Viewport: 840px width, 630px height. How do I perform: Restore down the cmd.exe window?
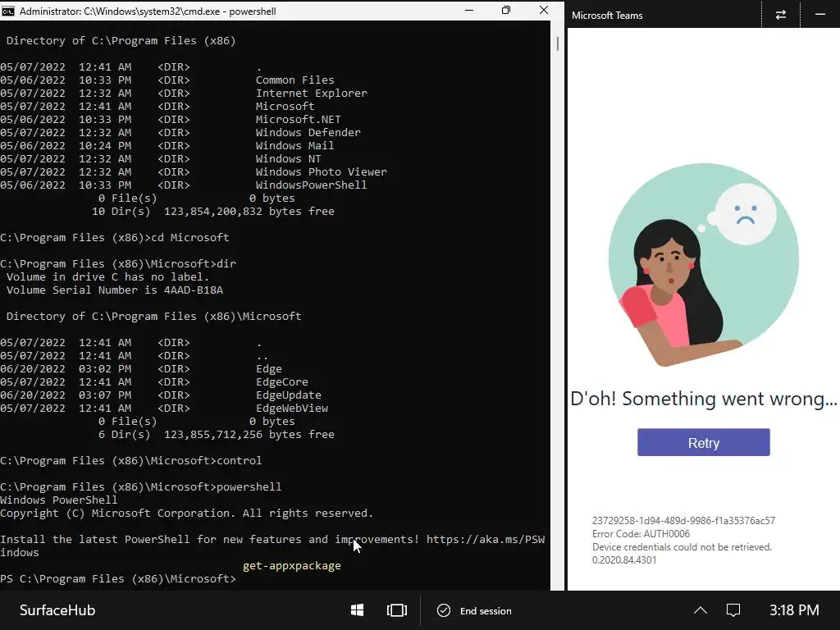(505, 10)
